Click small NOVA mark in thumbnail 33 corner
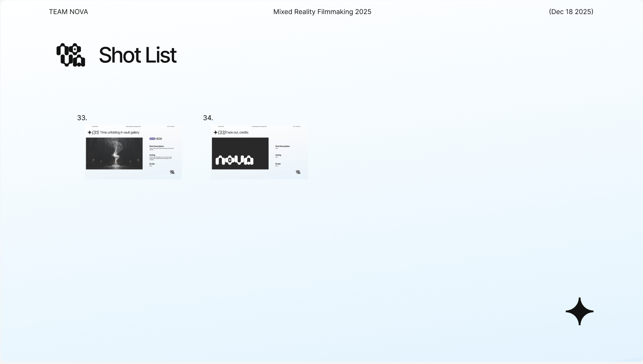 [172, 172]
